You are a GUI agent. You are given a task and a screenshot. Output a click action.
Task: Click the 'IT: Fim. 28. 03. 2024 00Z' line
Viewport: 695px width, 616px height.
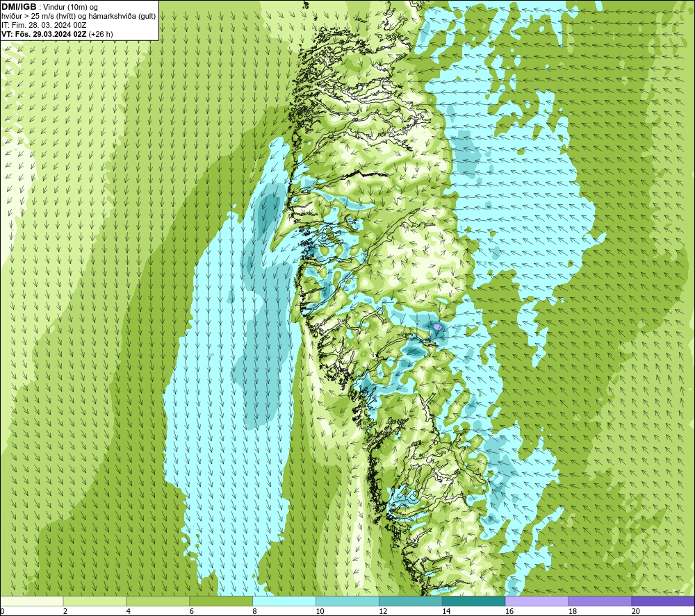click(x=44, y=25)
